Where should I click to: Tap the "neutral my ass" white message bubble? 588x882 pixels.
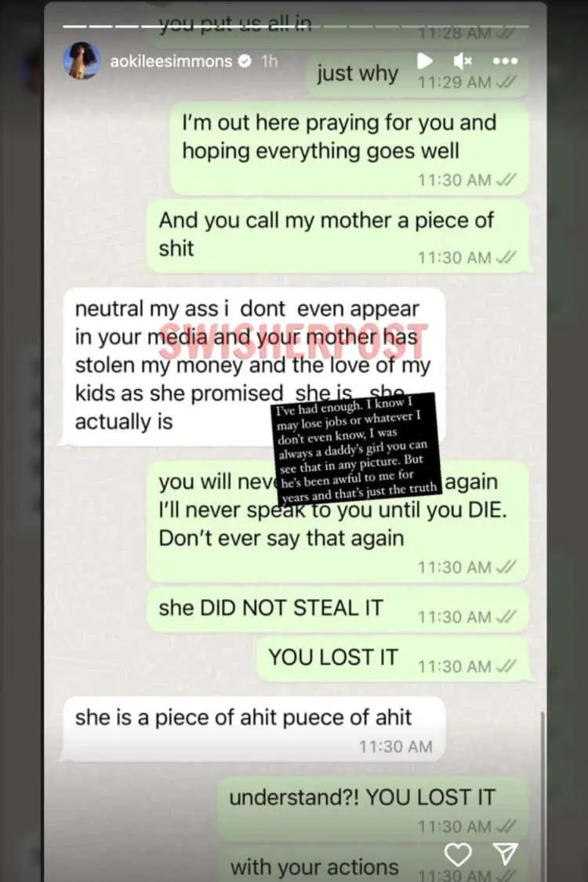coord(254,366)
